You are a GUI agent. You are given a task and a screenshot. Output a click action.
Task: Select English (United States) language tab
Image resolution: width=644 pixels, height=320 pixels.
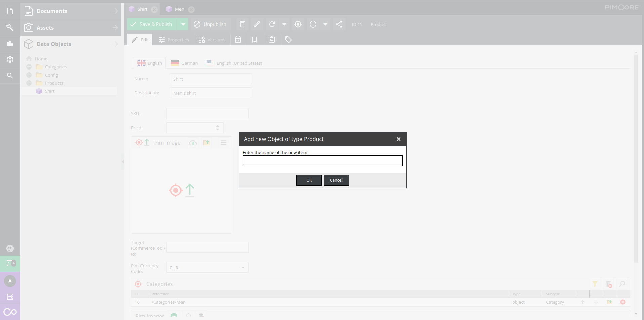(x=235, y=63)
